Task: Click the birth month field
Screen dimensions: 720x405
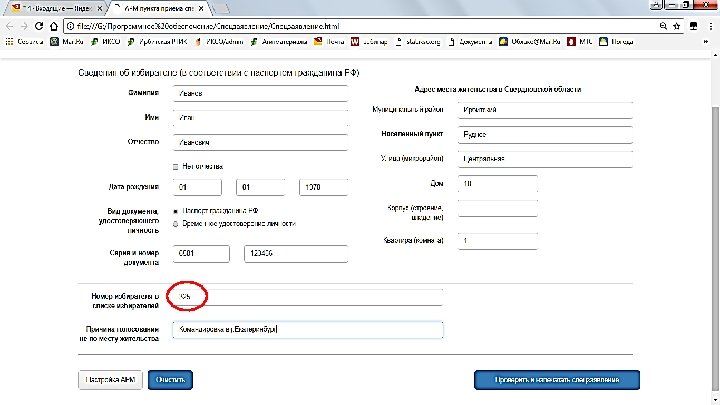Action: 260,187
